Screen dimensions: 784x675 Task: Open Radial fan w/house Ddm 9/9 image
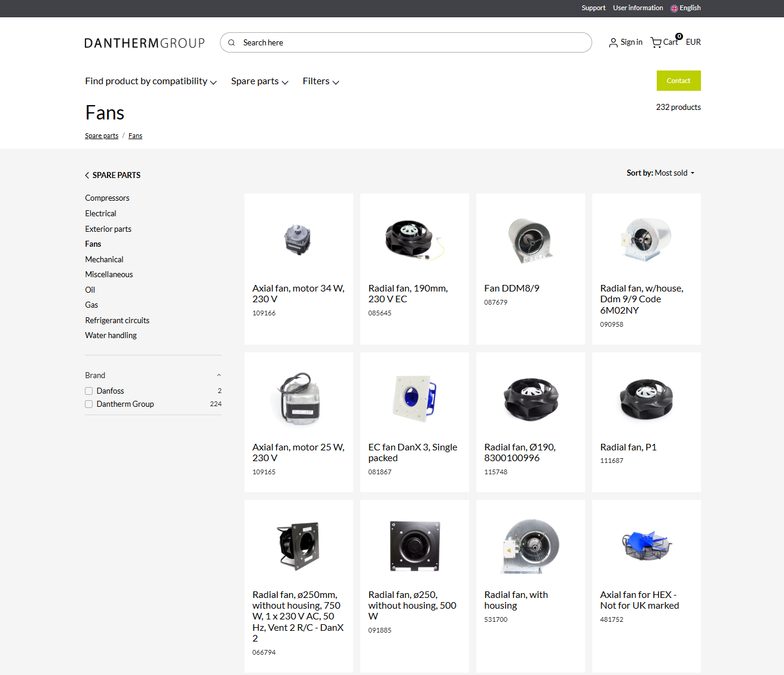point(646,240)
